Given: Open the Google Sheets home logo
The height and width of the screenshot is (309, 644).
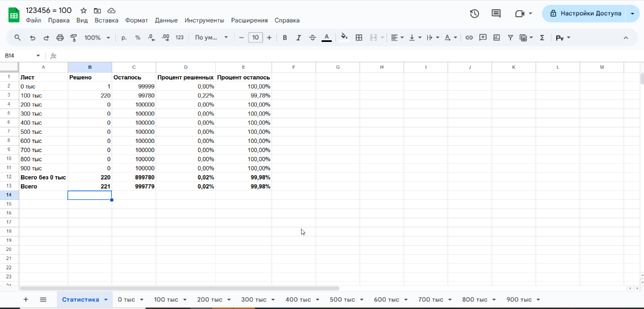Looking at the screenshot, I should 14,15.
